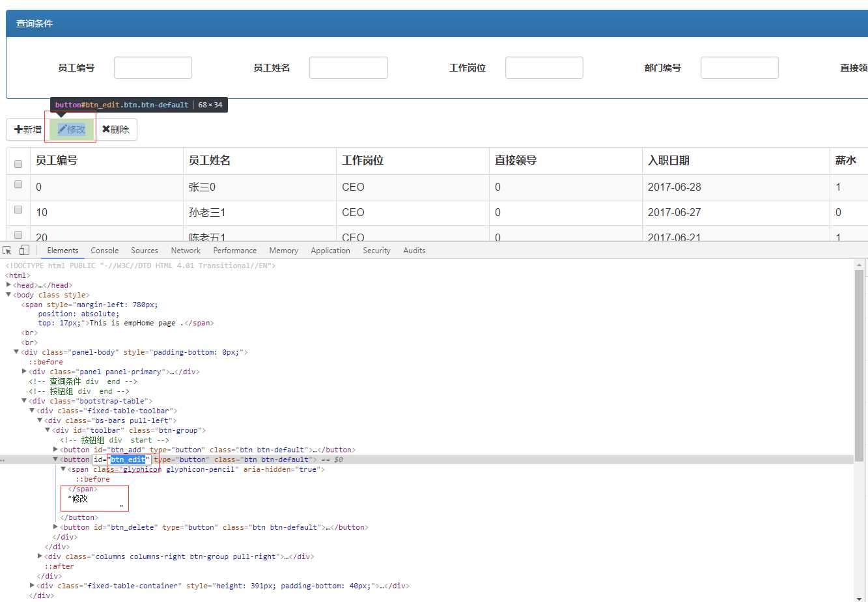Select the btn_edit id attribute value
Screen dimensions: 868x602
pyautogui.click(x=128, y=459)
